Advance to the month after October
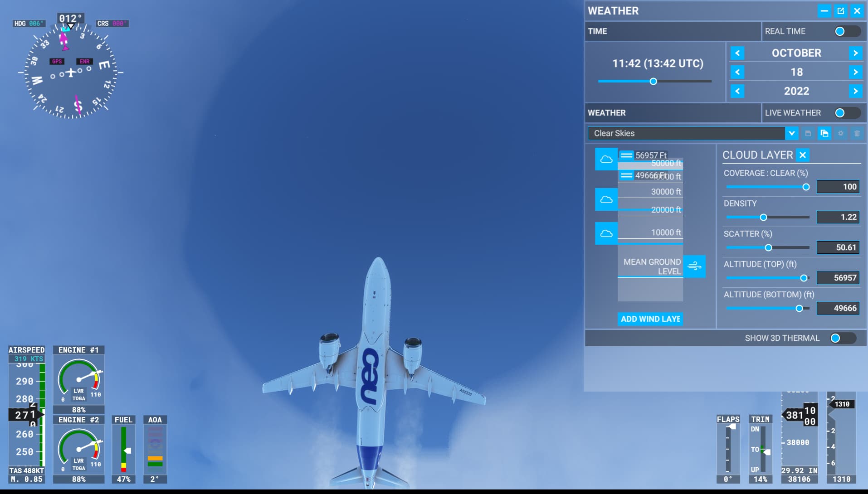 (x=856, y=53)
